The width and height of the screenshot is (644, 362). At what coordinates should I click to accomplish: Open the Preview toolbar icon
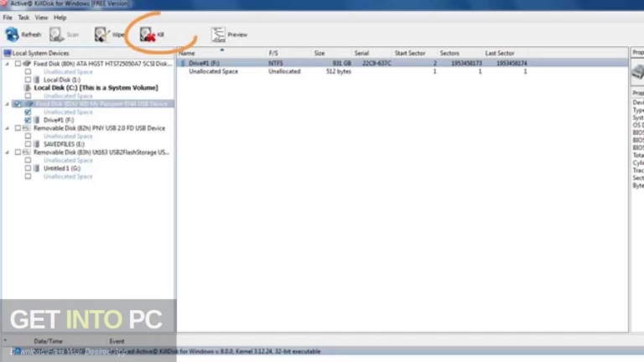(x=219, y=34)
